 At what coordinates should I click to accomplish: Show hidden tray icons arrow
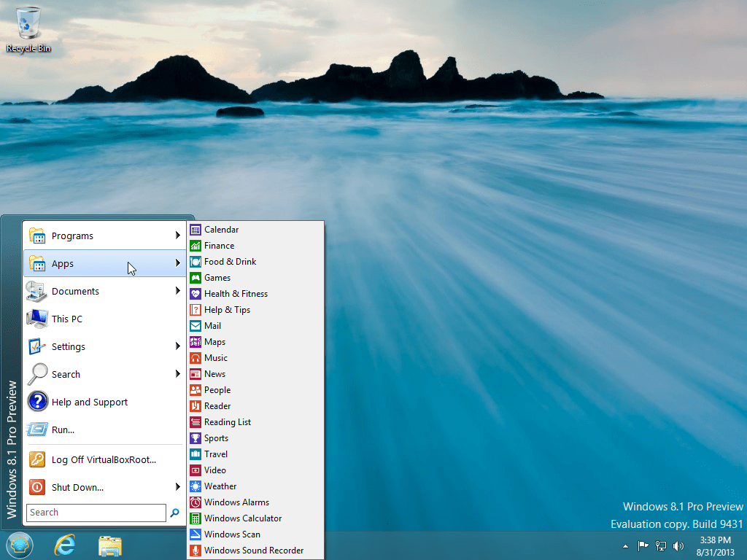coord(625,546)
